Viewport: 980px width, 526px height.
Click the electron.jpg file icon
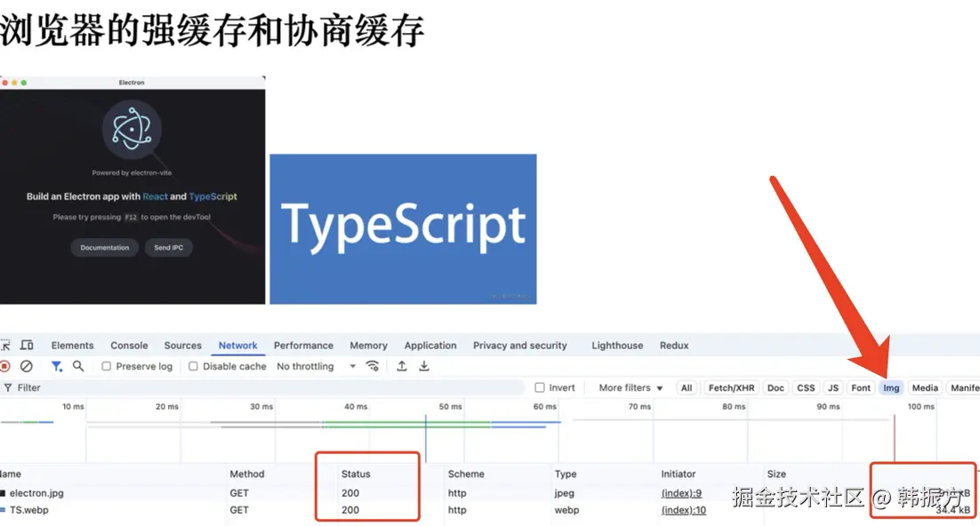coord(4,493)
